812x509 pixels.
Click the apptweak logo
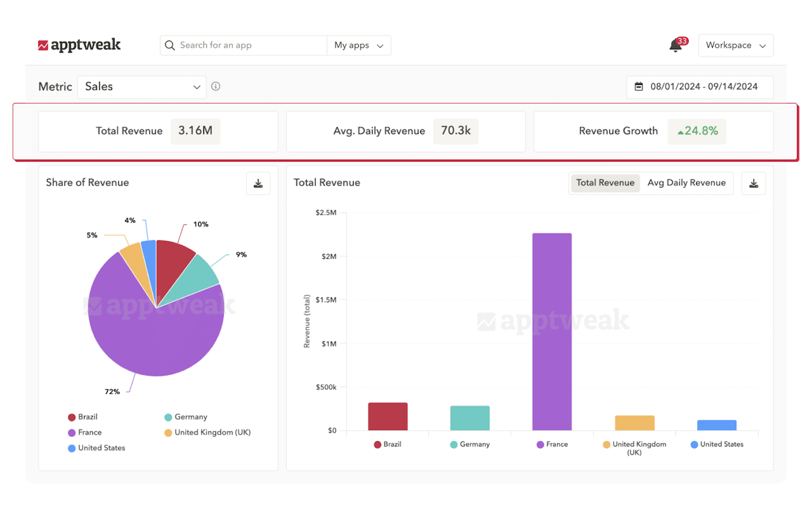click(80, 45)
